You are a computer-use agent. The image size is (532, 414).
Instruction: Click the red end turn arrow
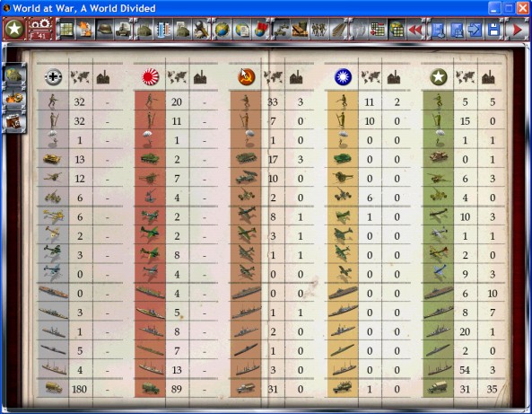click(517, 30)
